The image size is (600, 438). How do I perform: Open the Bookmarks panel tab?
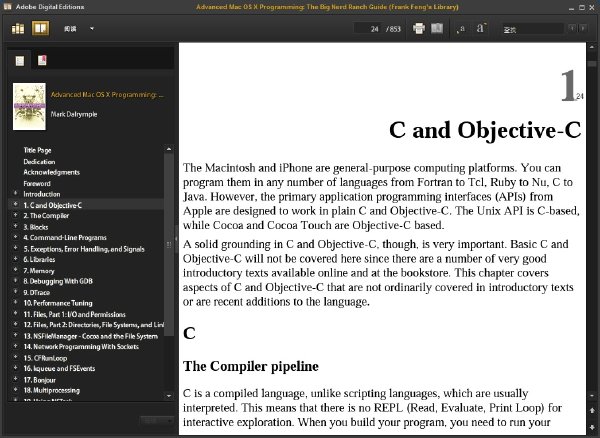pos(42,60)
